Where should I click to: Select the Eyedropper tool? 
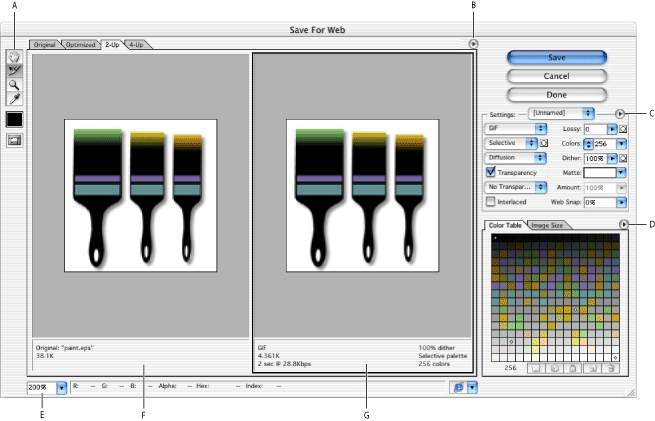[15, 99]
